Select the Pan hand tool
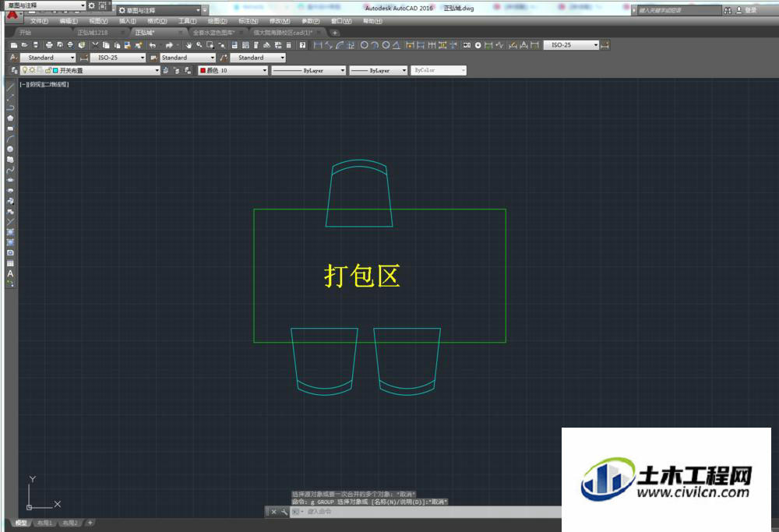Viewport: 779px width, 532px height. pos(189,45)
